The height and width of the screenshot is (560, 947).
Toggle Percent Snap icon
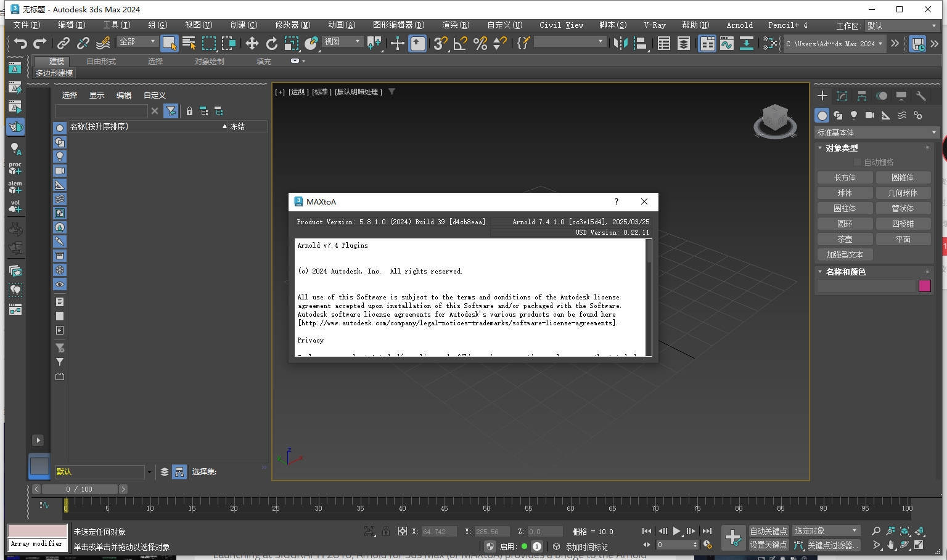click(x=480, y=43)
